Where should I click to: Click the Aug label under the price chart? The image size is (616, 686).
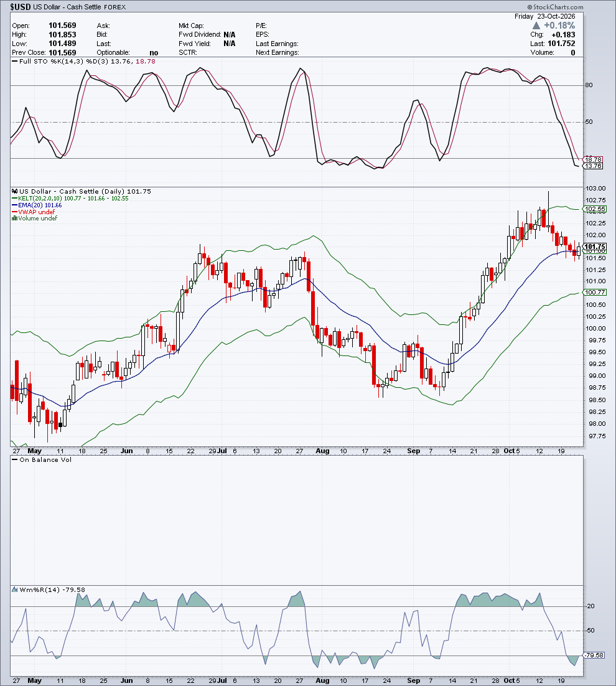pos(322,451)
